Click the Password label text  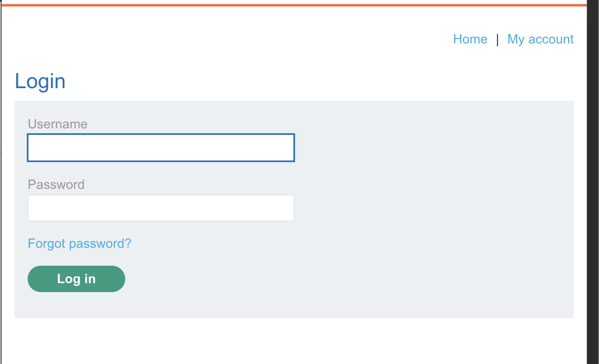[56, 184]
